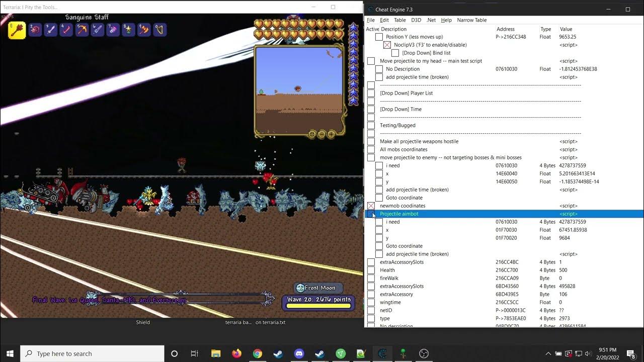Select the value '67451.85938' cell
Viewport: 644px width, 362px height.
pyautogui.click(x=573, y=230)
